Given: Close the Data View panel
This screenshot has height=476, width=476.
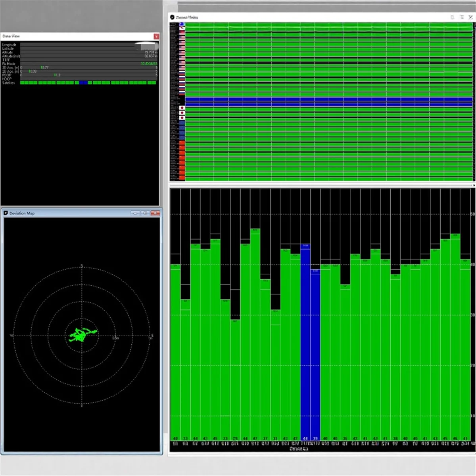Looking at the screenshot, I should (156, 36).
